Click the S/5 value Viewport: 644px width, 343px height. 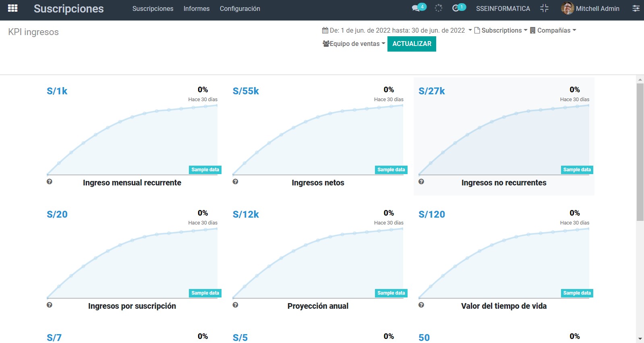[240, 338]
